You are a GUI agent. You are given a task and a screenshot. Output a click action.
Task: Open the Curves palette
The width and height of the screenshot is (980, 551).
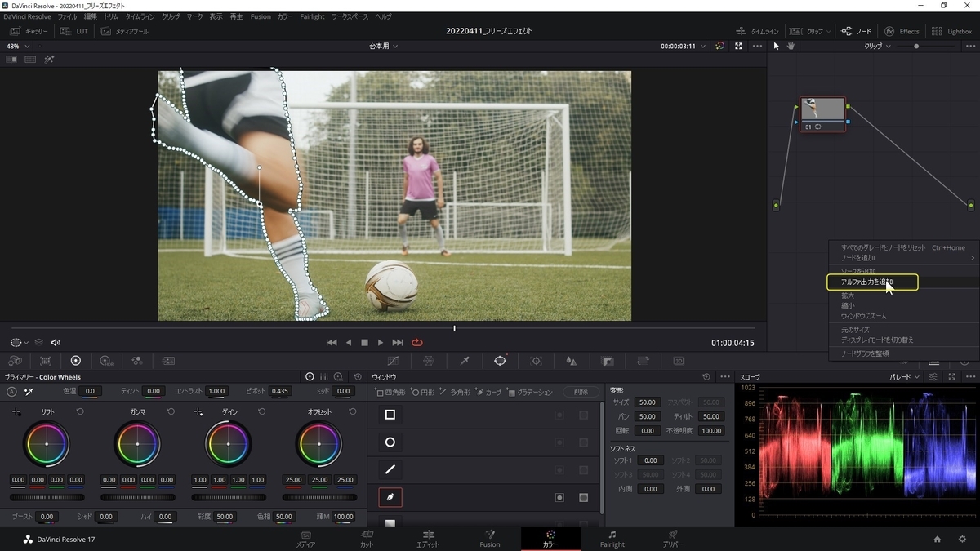pyautogui.click(x=393, y=361)
